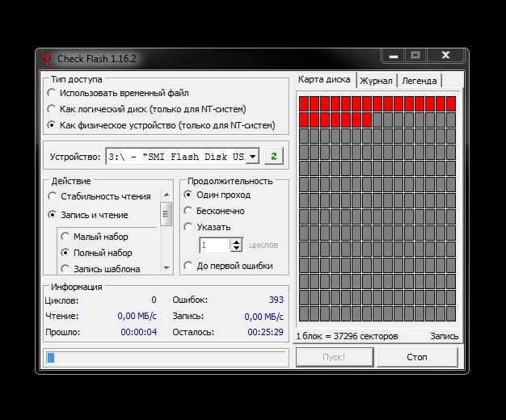Viewport: 506px width, 420px height.
Task: Click the last red block in second map row
Action: (367, 120)
